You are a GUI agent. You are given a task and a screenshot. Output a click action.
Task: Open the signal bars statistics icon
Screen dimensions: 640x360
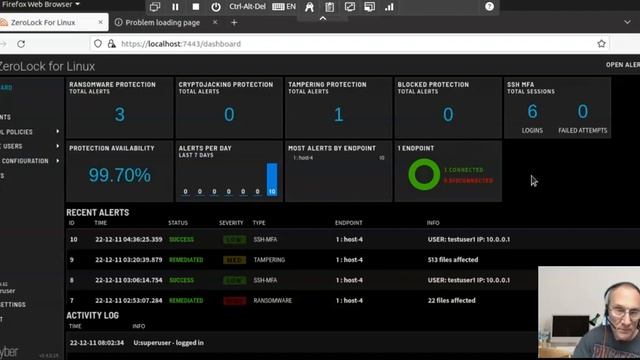[389, 7]
